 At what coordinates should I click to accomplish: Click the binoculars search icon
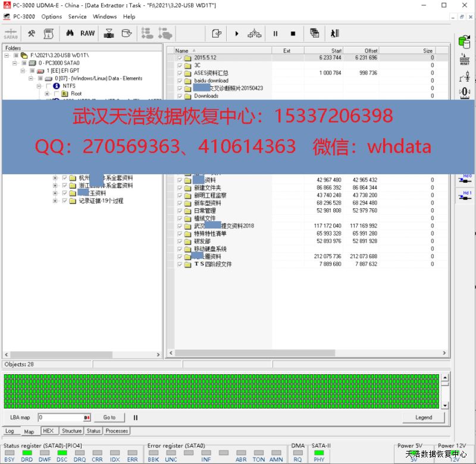click(x=70, y=34)
